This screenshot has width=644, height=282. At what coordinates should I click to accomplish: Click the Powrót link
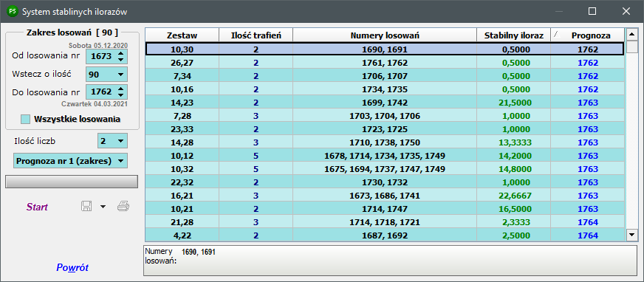pos(72,268)
